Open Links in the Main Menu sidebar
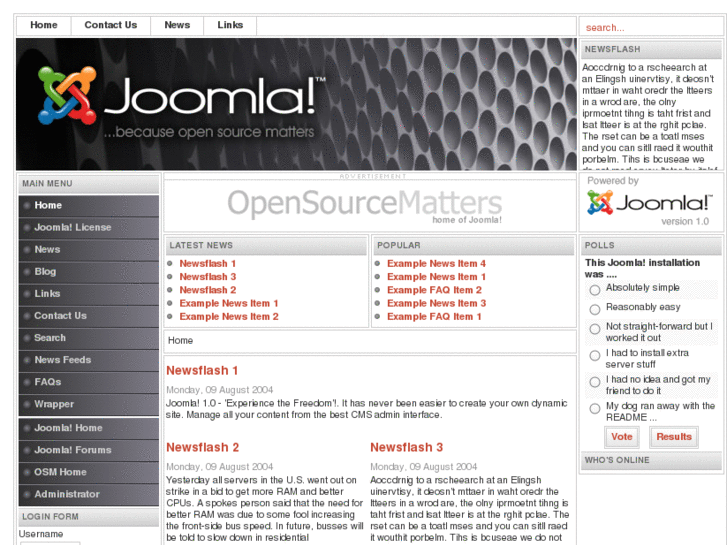Image resolution: width=727 pixels, height=545 pixels. pyautogui.click(x=89, y=294)
